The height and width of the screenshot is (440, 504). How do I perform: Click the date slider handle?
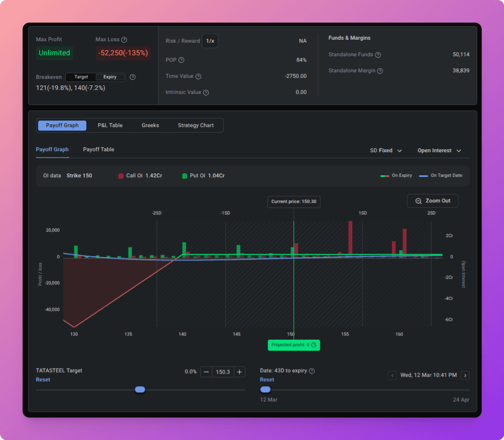pyautogui.click(x=265, y=389)
